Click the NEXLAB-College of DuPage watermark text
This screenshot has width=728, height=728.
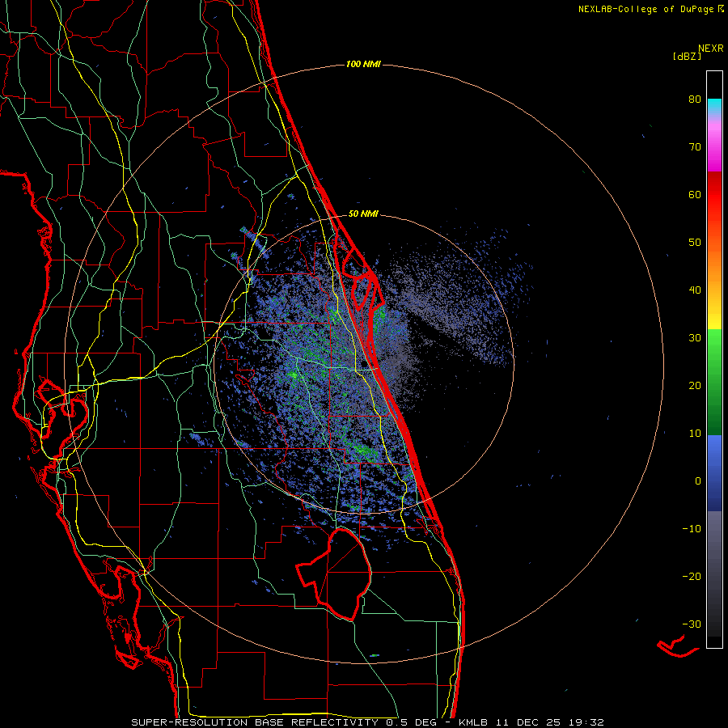coord(651,9)
